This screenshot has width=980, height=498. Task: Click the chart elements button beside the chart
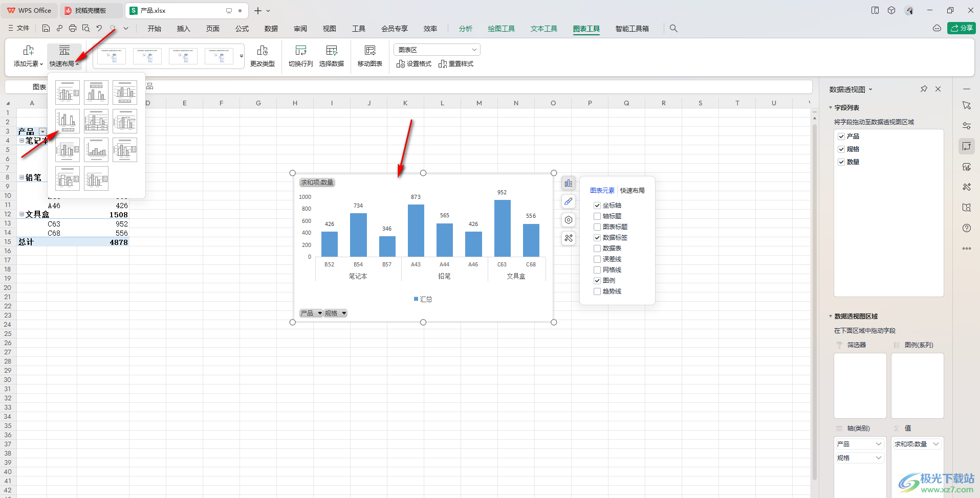(569, 183)
